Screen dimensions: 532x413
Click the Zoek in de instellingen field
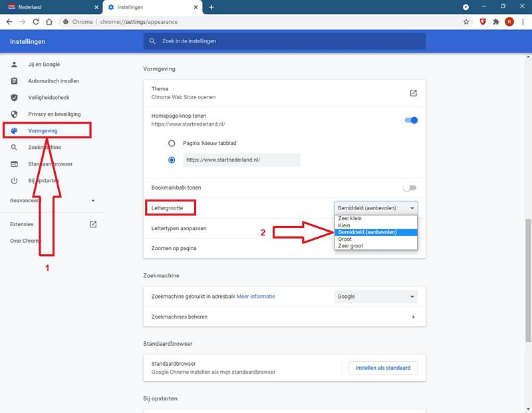(x=285, y=41)
